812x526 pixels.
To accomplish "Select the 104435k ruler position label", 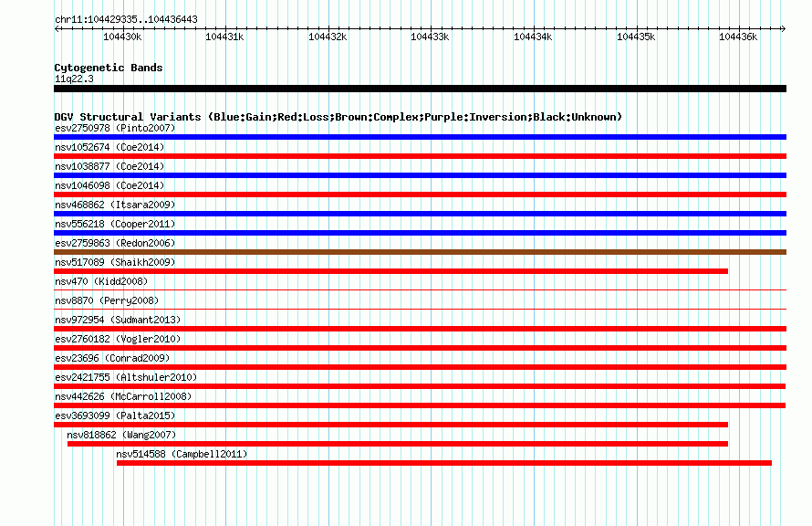I will tap(636, 37).
